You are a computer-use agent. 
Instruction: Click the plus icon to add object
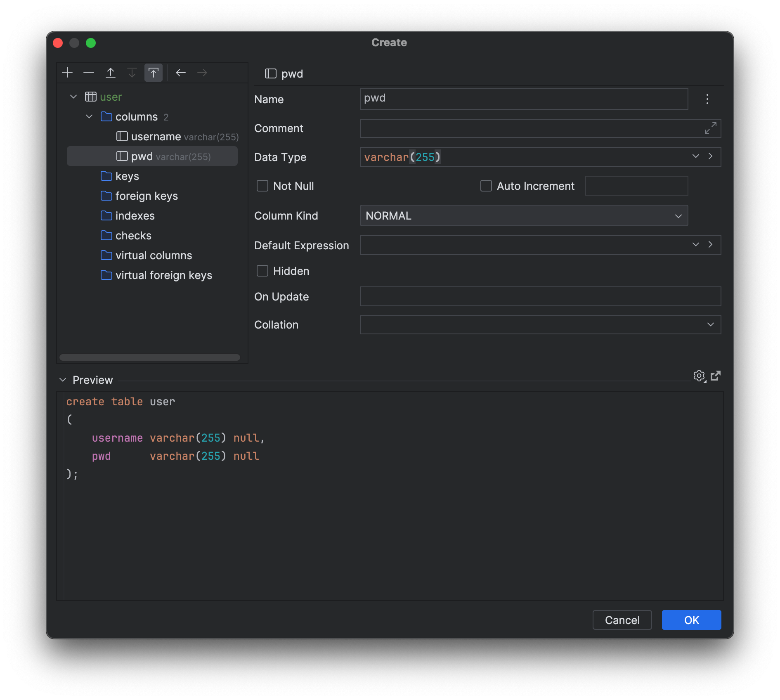(x=67, y=73)
